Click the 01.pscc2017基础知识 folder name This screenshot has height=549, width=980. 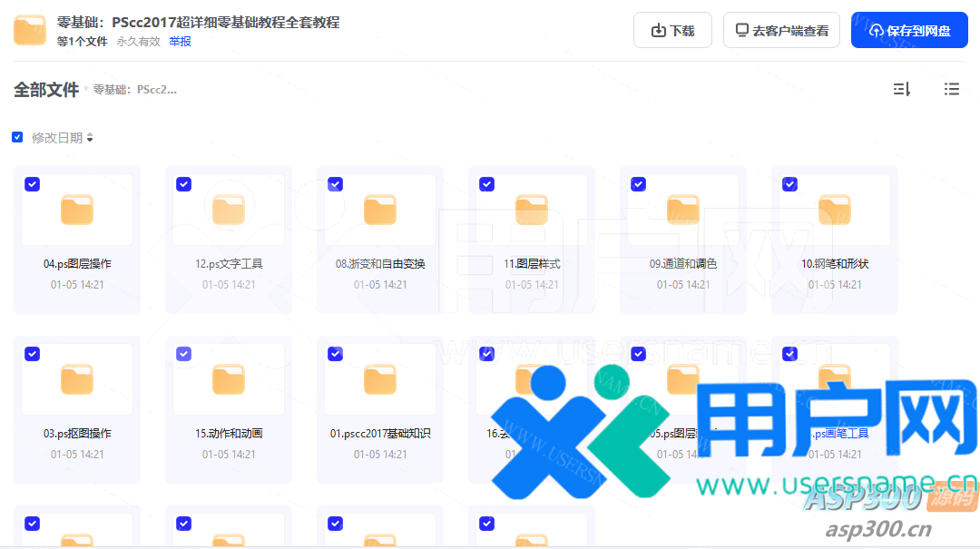pos(380,434)
